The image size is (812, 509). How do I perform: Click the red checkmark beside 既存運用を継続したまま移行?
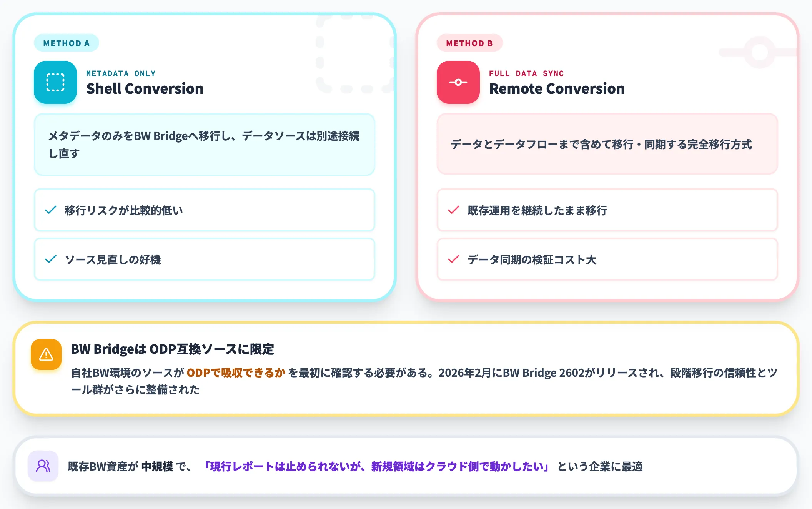(454, 210)
